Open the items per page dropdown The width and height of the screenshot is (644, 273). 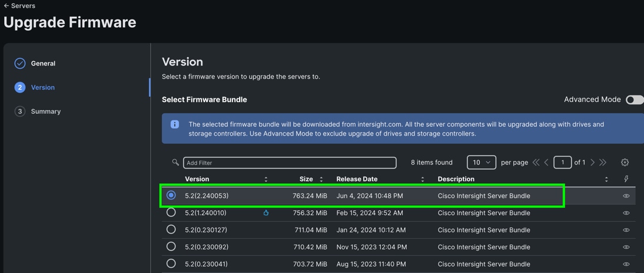point(481,162)
